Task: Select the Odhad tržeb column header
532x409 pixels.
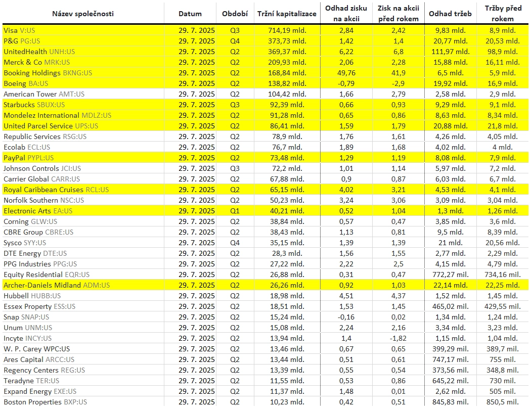Action: coord(450,14)
